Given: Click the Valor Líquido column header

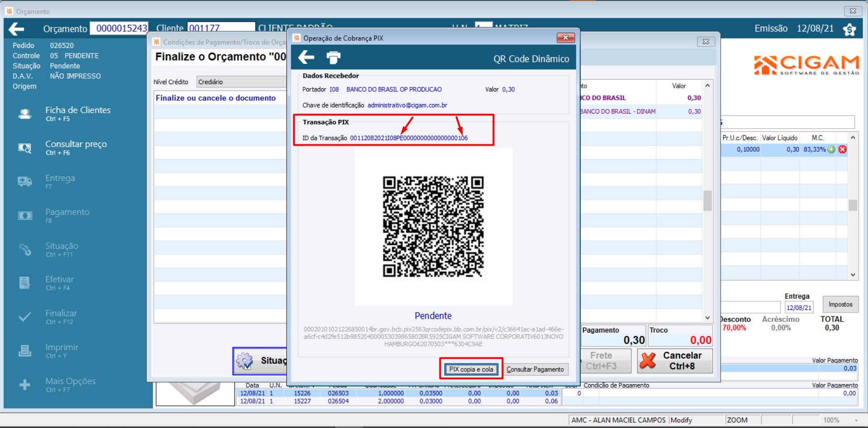Looking at the screenshot, I should click(x=779, y=138).
